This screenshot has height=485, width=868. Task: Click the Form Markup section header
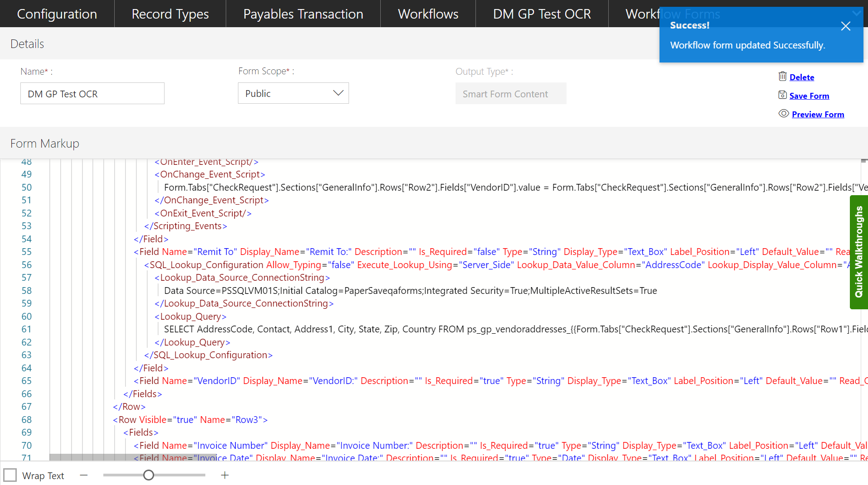44,144
